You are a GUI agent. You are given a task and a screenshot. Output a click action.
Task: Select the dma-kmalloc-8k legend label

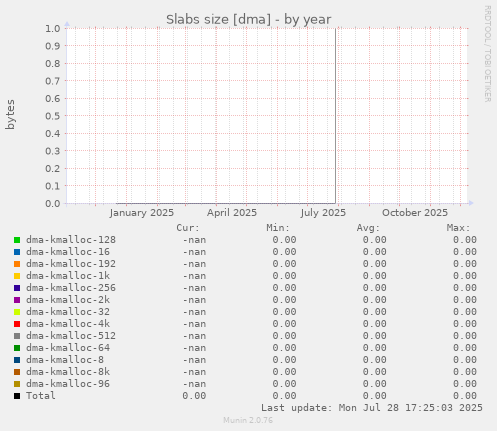tap(68, 372)
